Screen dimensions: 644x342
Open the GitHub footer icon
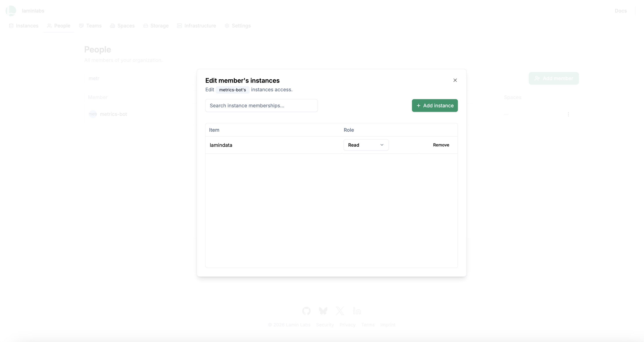pyautogui.click(x=306, y=311)
